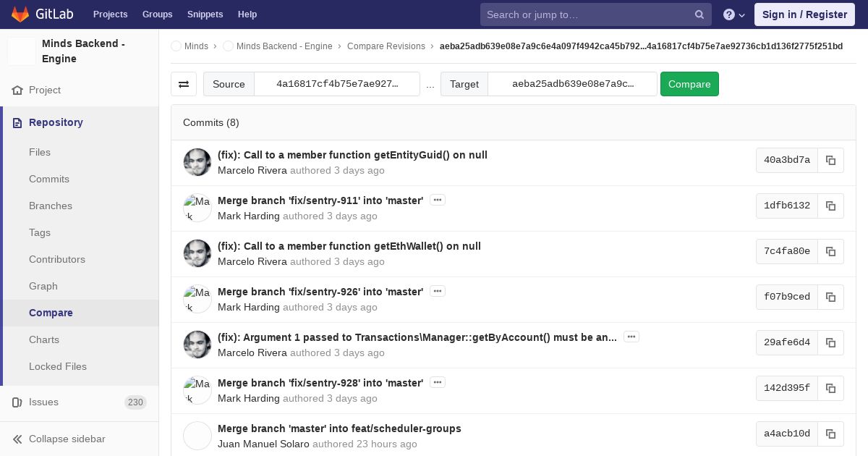Select Compare in the sidebar
The image size is (868, 456).
coord(51,313)
